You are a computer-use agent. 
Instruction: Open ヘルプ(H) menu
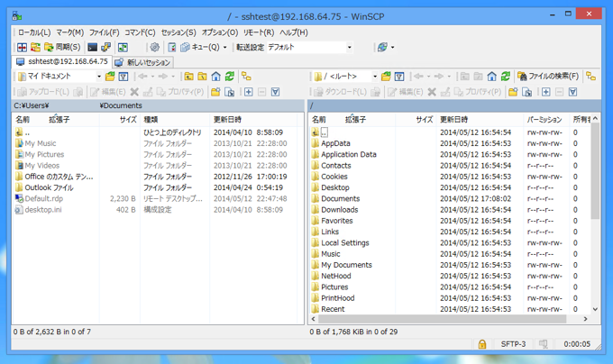294,32
